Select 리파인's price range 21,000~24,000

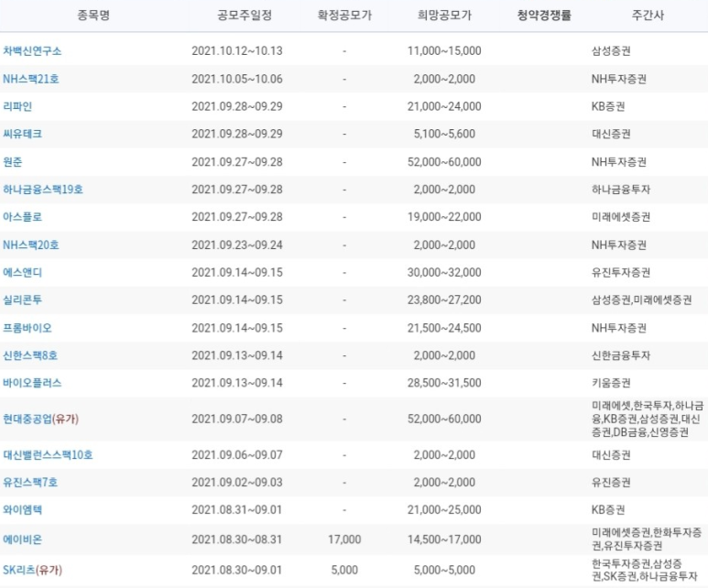444,106
